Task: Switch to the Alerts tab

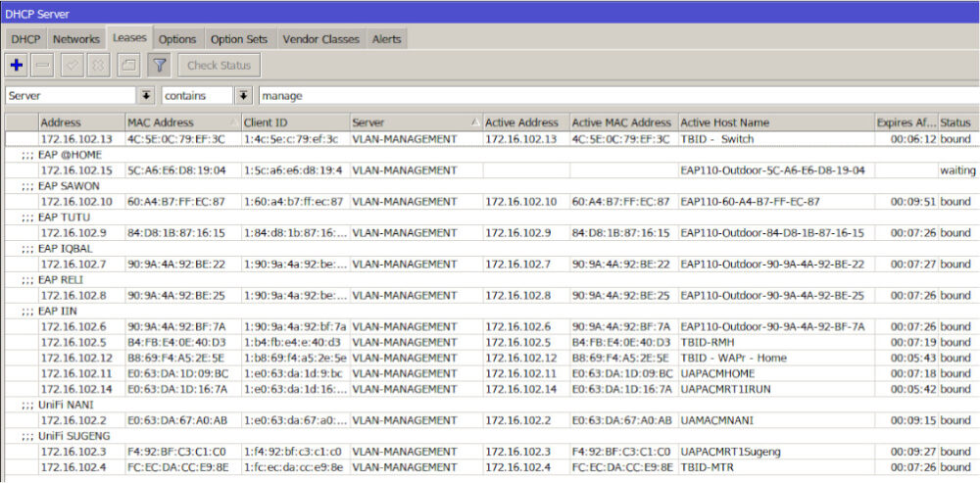Action: click(387, 39)
